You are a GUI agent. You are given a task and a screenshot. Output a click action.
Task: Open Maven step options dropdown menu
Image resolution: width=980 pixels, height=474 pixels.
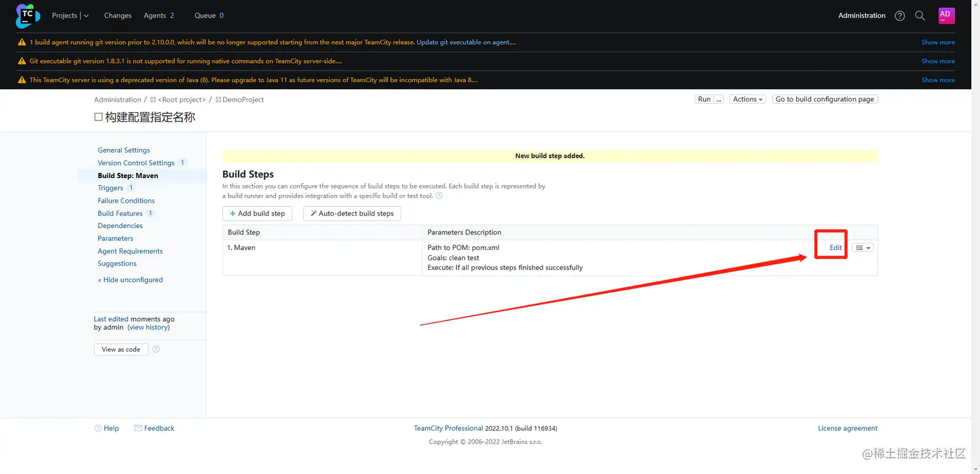863,248
